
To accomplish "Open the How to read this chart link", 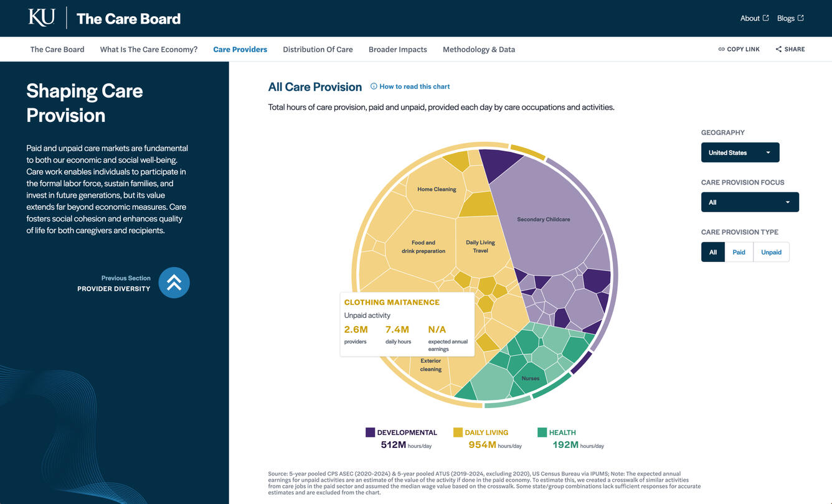I will click(x=414, y=86).
